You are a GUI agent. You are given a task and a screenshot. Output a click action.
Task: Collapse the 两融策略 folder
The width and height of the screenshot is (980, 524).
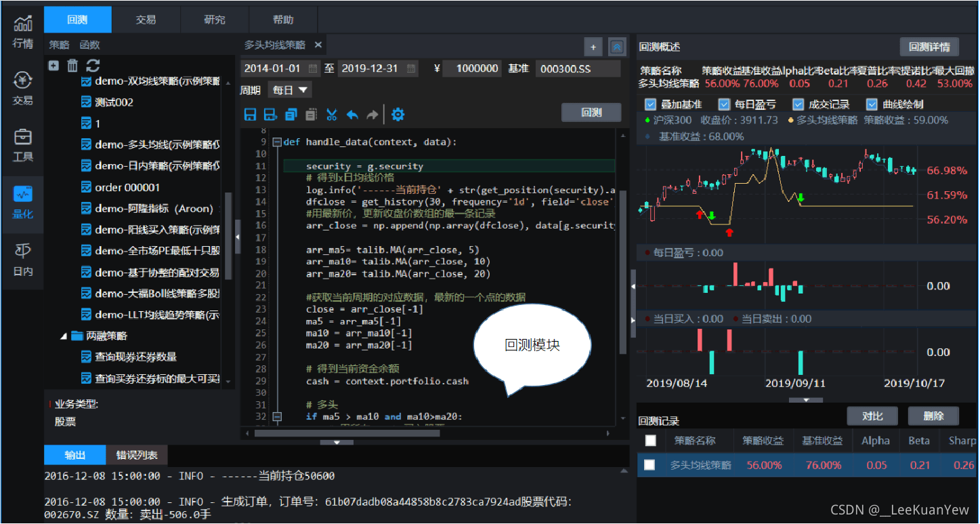click(x=64, y=336)
